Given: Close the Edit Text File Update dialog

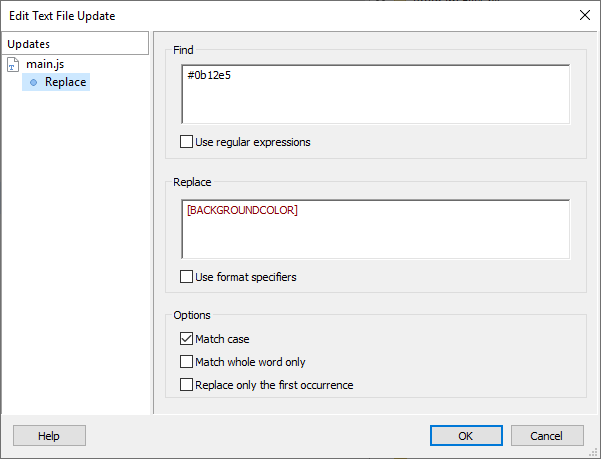Looking at the screenshot, I should (x=585, y=15).
